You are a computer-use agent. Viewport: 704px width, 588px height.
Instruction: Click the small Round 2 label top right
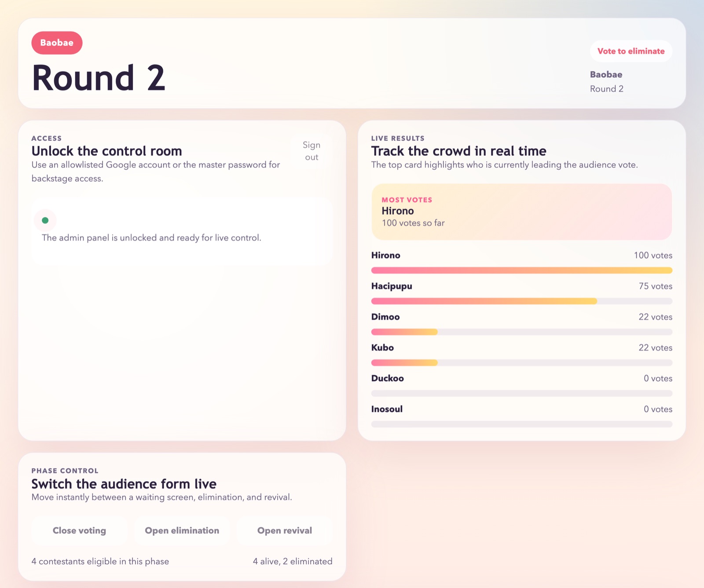606,89
